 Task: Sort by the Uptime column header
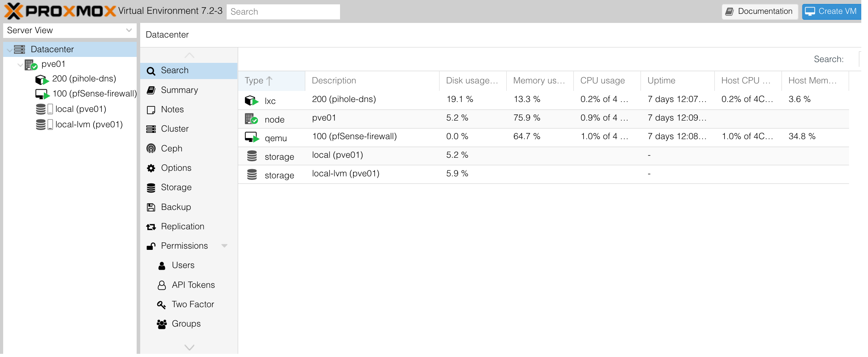pyautogui.click(x=678, y=81)
